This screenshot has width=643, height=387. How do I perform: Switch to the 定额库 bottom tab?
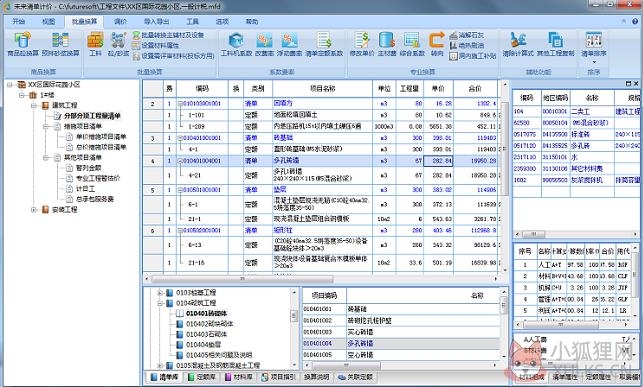(x=202, y=377)
